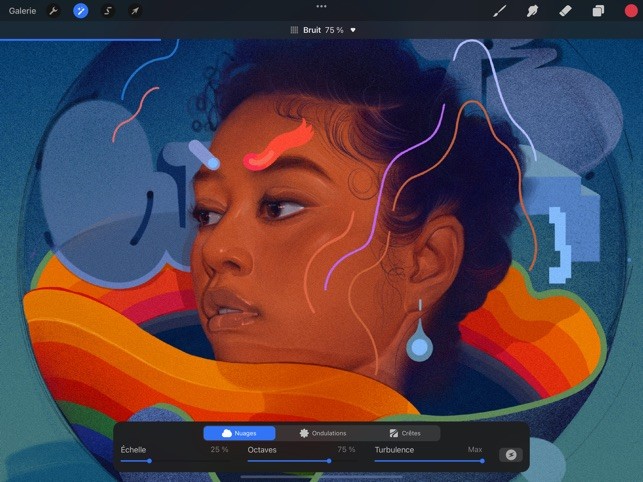Expand the Bruit 75 % dropdown arrow
This screenshot has width=643, height=482.
(x=353, y=30)
